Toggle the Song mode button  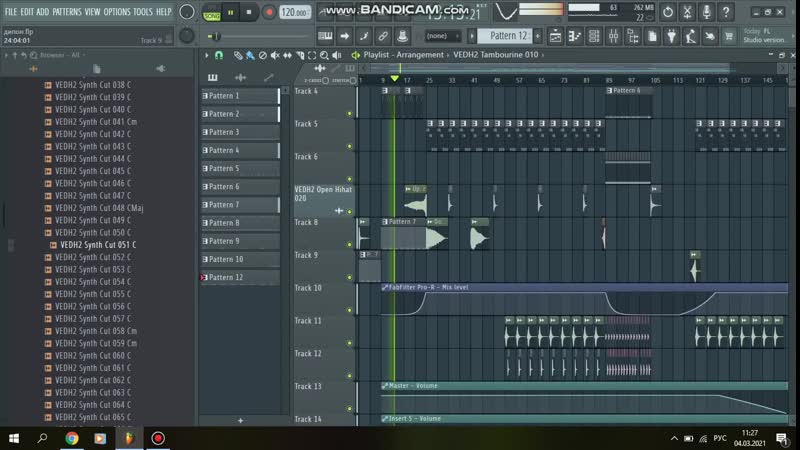point(212,13)
